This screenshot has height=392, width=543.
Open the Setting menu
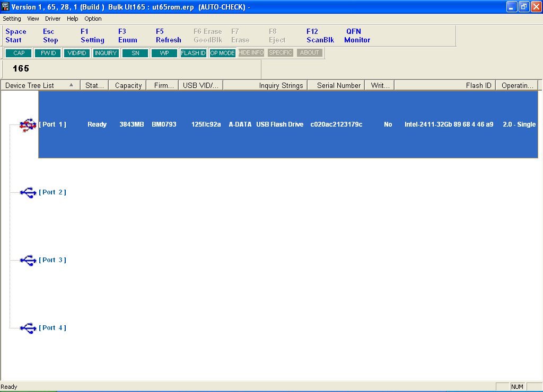(x=12, y=19)
